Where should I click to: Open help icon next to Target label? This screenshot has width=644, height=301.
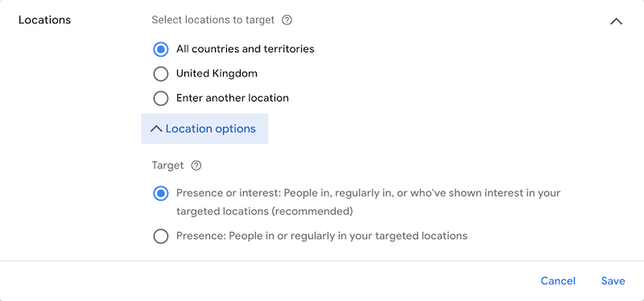click(x=196, y=166)
